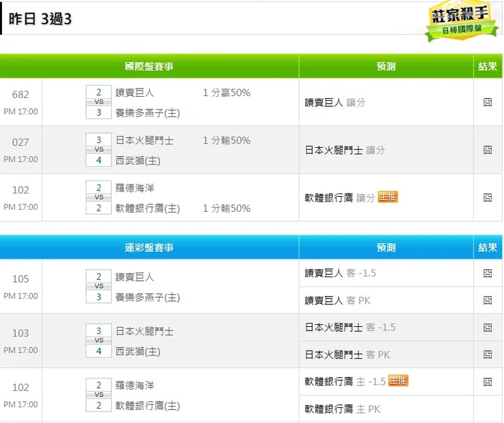Click 預測 header in the blue 運彩盤 table

386,247
